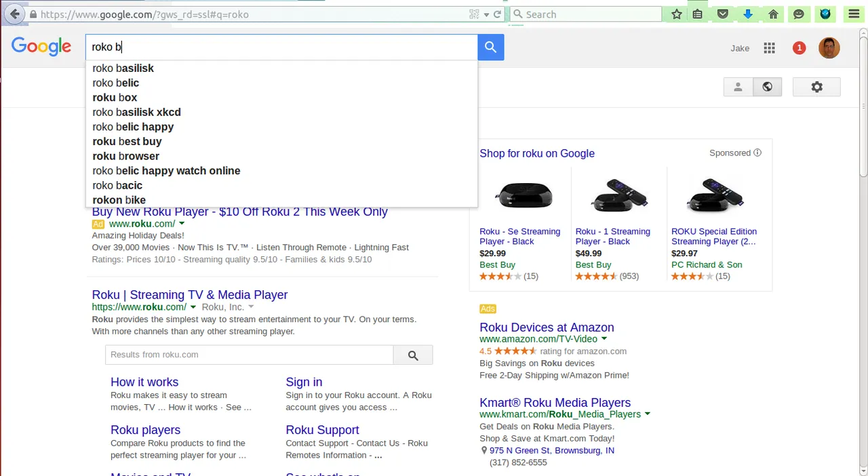Click the blue Google search button
868x476 pixels.
491,47
